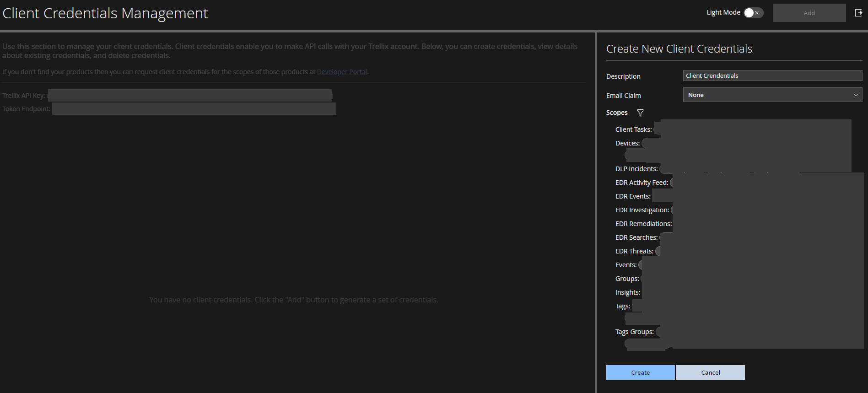Open the Developer Portal link
The width and height of the screenshot is (868, 393).
point(342,72)
